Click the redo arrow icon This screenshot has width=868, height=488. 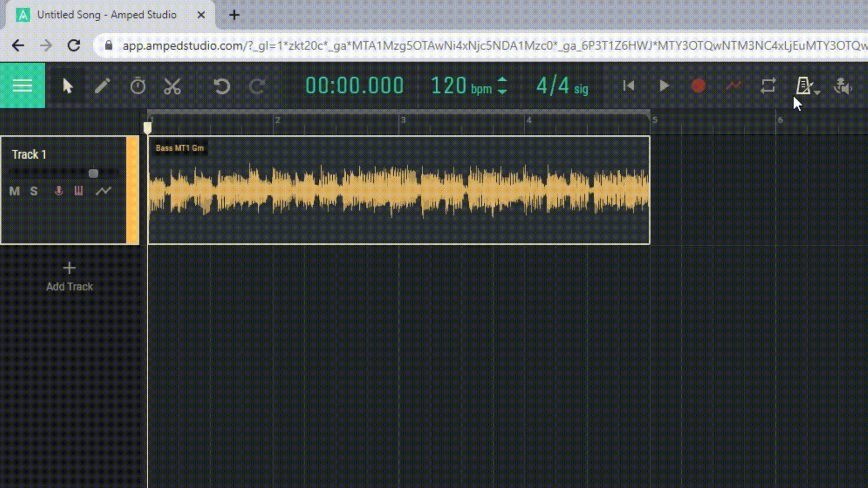point(257,86)
